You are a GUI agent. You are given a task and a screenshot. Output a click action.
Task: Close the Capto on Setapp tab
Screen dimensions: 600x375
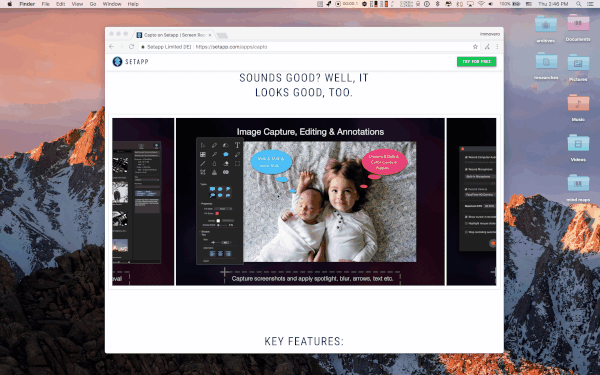tap(210, 35)
